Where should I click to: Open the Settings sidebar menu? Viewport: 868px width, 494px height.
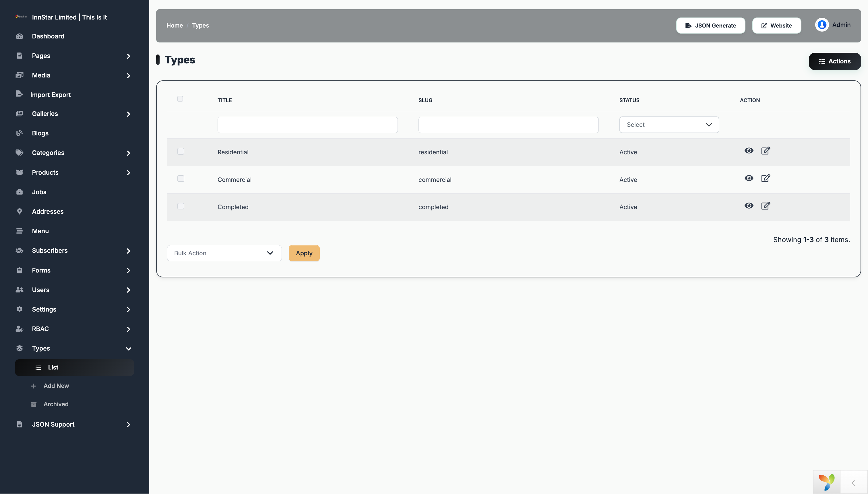point(74,310)
